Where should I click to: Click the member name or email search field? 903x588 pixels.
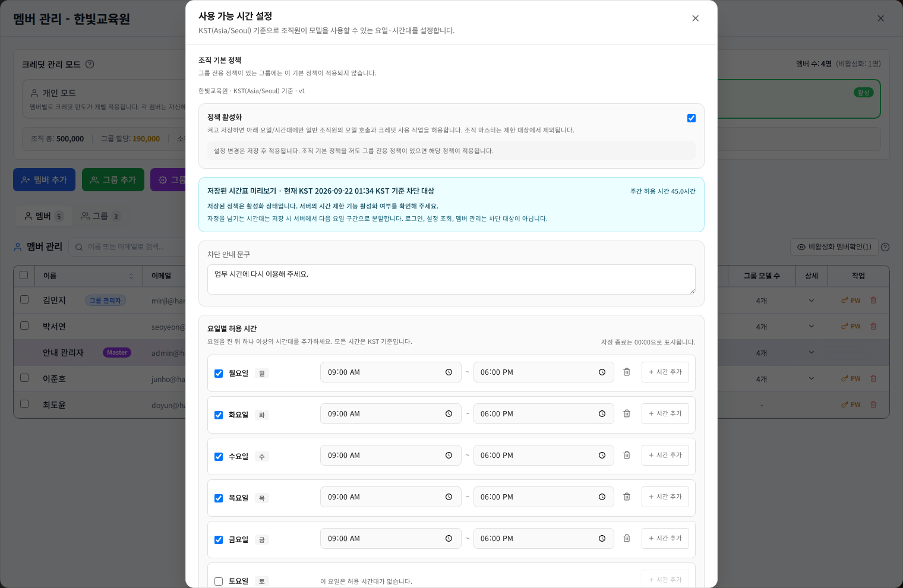click(x=128, y=246)
